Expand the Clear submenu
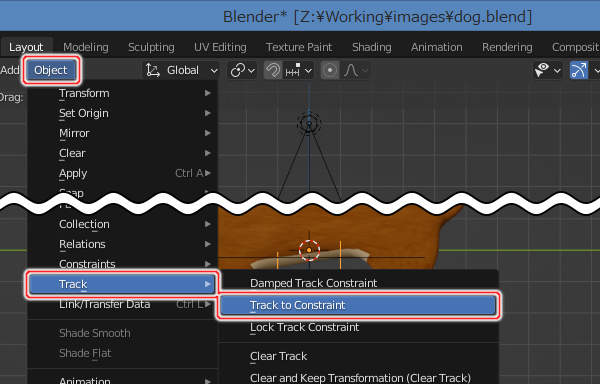The width and height of the screenshot is (600, 384). tap(122, 153)
